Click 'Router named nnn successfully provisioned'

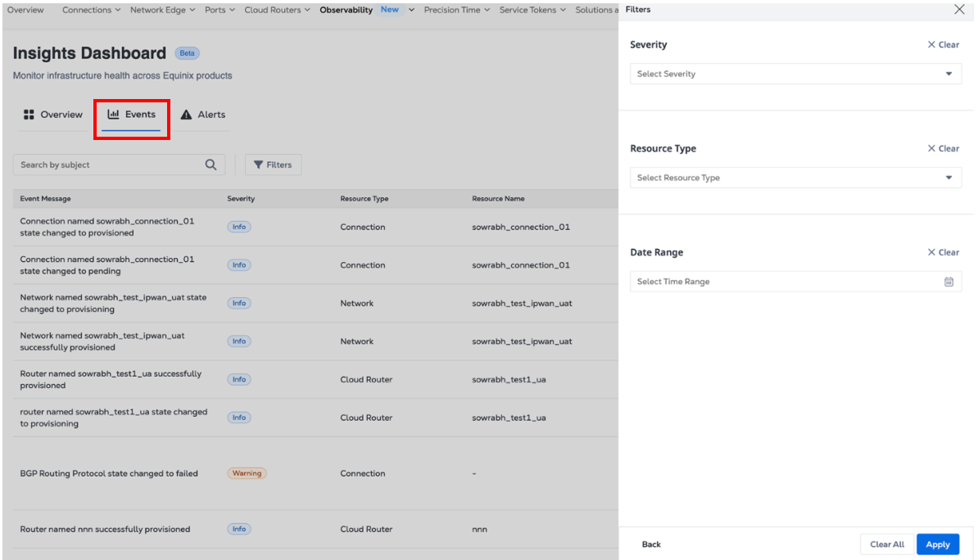click(105, 530)
